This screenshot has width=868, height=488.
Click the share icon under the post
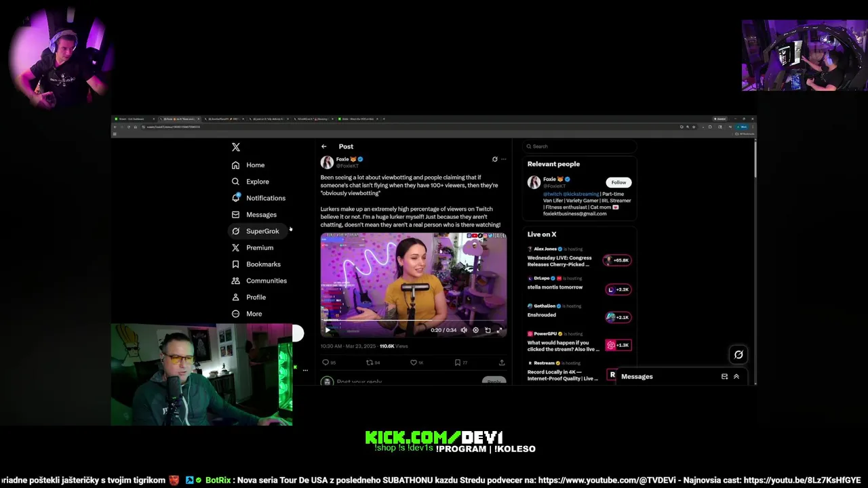502,363
